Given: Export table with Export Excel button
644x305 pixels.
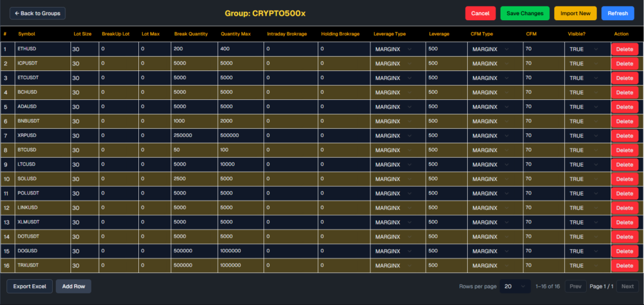Looking at the screenshot, I should coord(30,287).
